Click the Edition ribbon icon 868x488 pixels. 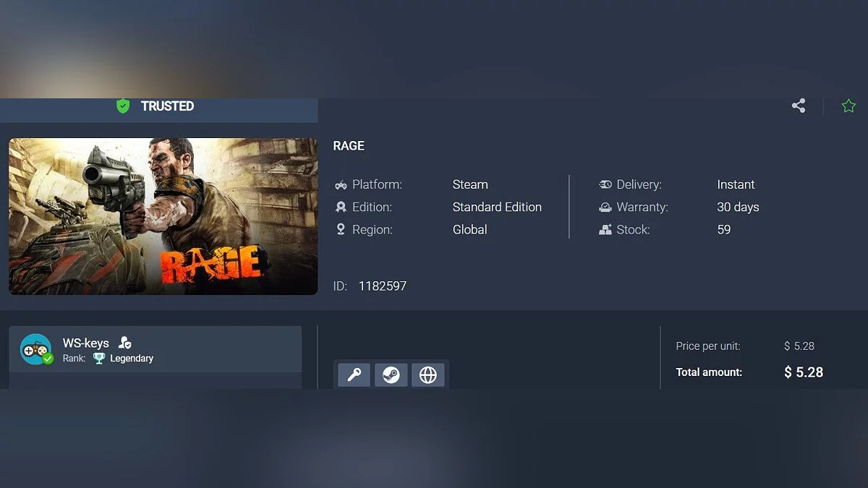tap(341, 207)
